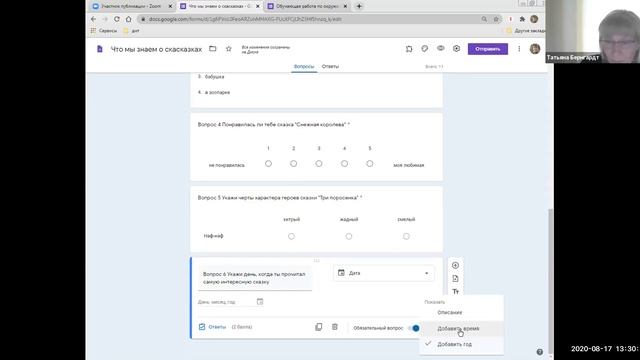Go back using the browser back arrow
This screenshot has height=360, width=640.
pos(93,19)
